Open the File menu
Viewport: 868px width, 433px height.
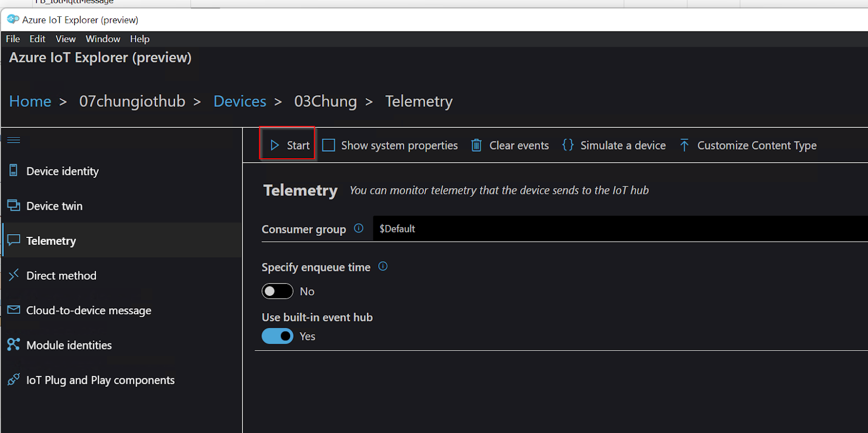[13, 39]
